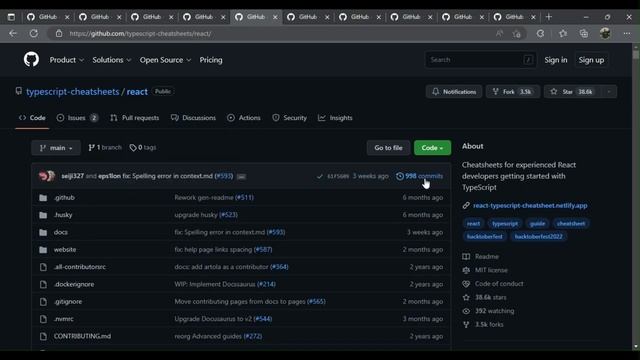This screenshot has width=640, height=360.
Task: Open the typescript-cheatsheets owner link
Action: [x=73, y=91]
